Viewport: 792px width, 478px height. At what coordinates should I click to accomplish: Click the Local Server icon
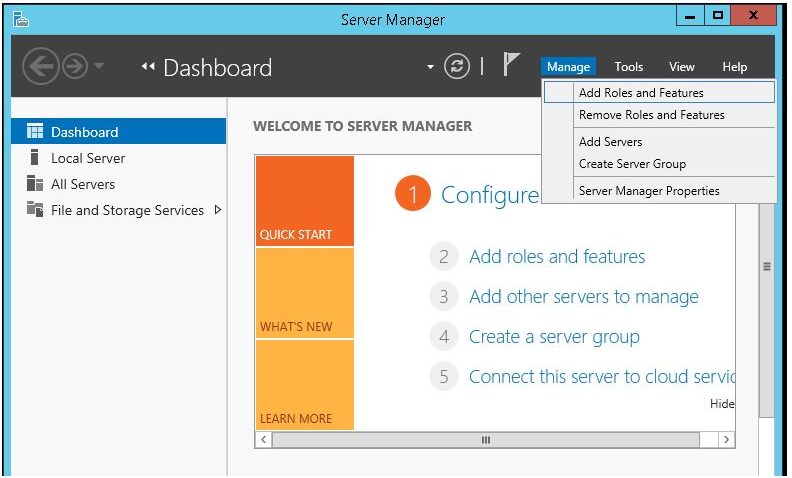[34, 157]
